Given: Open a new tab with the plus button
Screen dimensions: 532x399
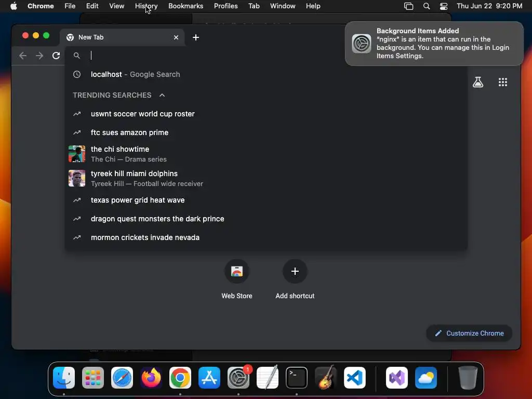Looking at the screenshot, I should (196, 37).
